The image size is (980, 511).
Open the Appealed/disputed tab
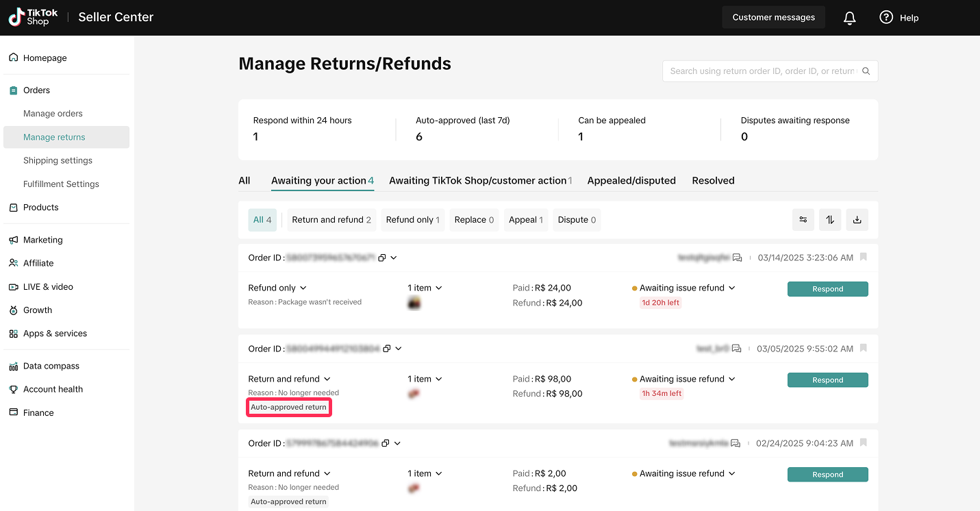click(631, 181)
